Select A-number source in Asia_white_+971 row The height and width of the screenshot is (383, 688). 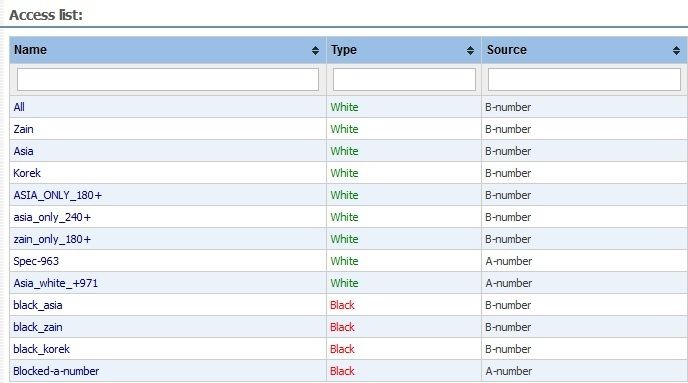tap(509, 283)
